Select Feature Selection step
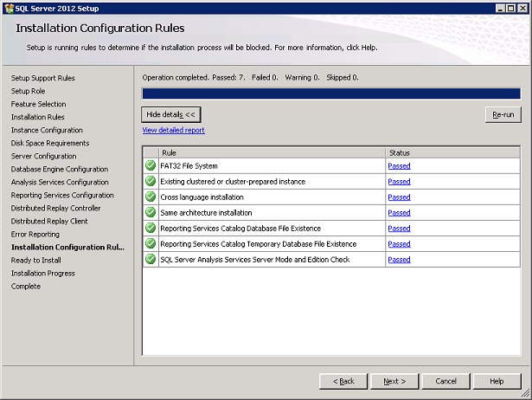The height and width of the screenshot is (400, 532). pos(39,104)
